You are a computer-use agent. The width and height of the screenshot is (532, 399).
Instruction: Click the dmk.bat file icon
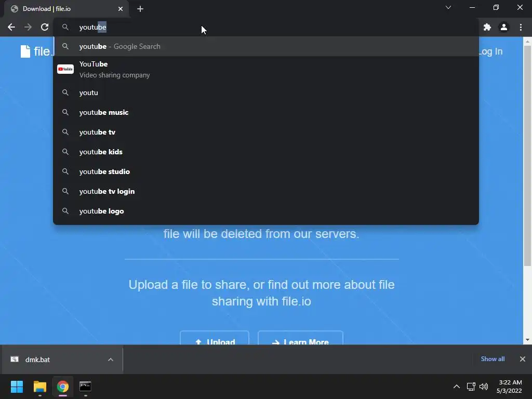click(x=15, y=360)
